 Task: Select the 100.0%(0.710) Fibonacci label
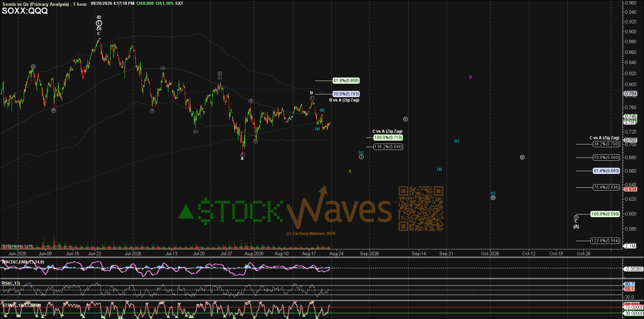click(388, 138)
